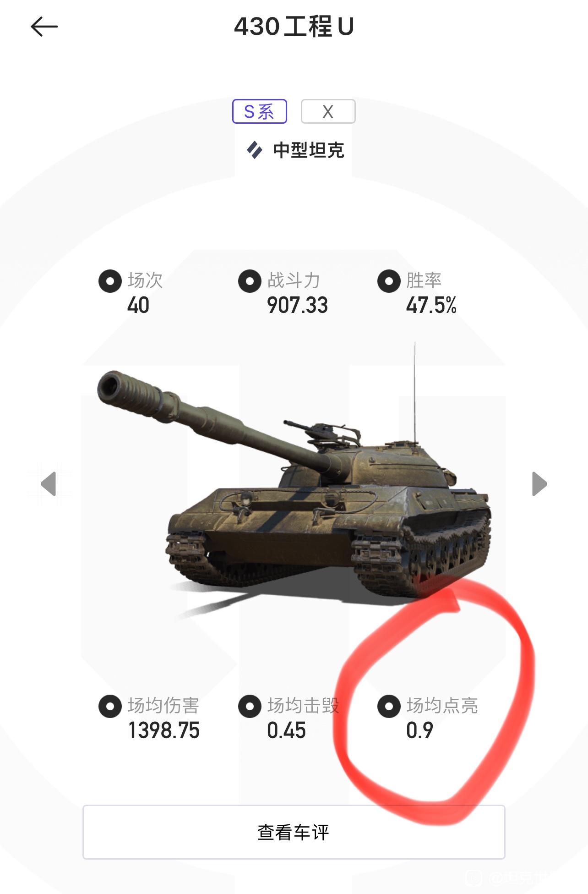Tap the 场均点亮 average spotting icon

click(389, 706)
